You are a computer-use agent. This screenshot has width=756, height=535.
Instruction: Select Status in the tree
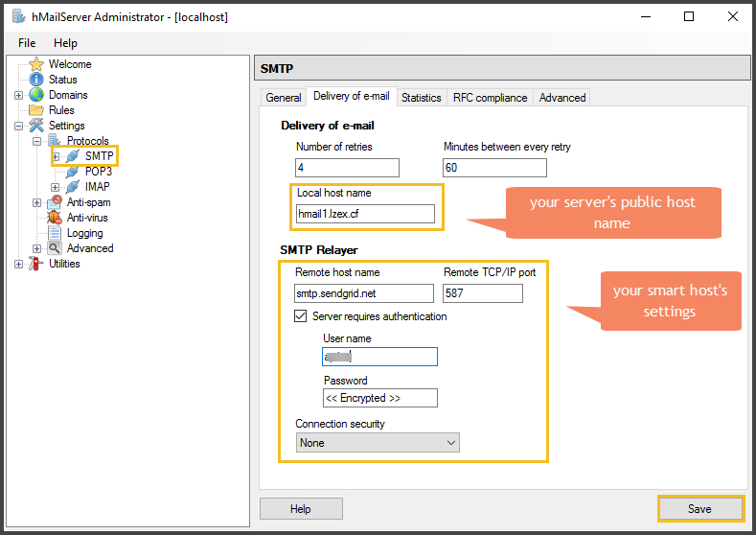pos(62,80)
